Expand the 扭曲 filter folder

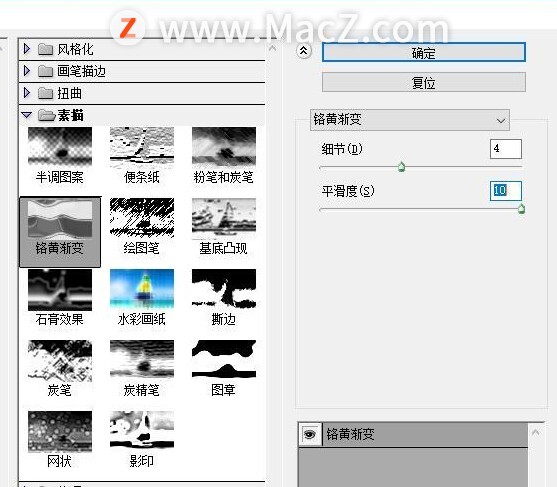pyautogui.click(x=27, y=93)
